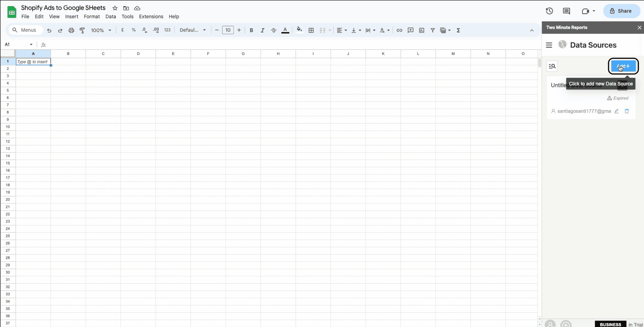This screenshot has width=644, height=327.
Task: Collapse the toolbar with the up chevron
Action: tap(532, 31)
